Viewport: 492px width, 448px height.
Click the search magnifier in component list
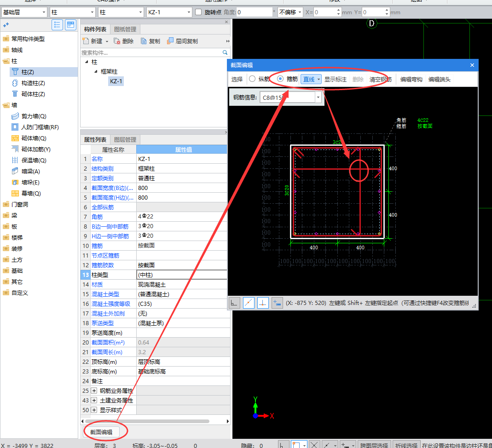(225, 52)
